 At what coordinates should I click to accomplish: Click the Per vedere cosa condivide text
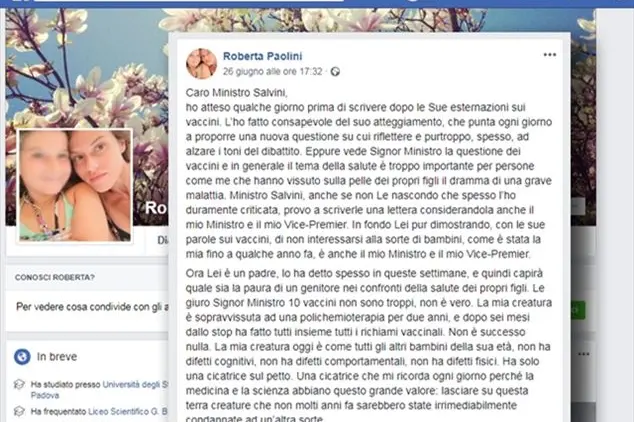point(92,307)
